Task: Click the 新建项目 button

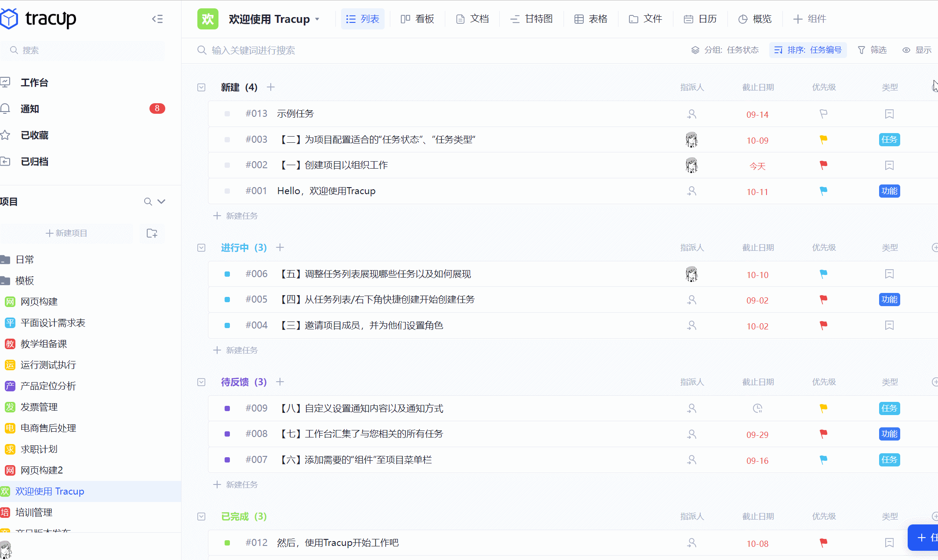Action: 67,233
